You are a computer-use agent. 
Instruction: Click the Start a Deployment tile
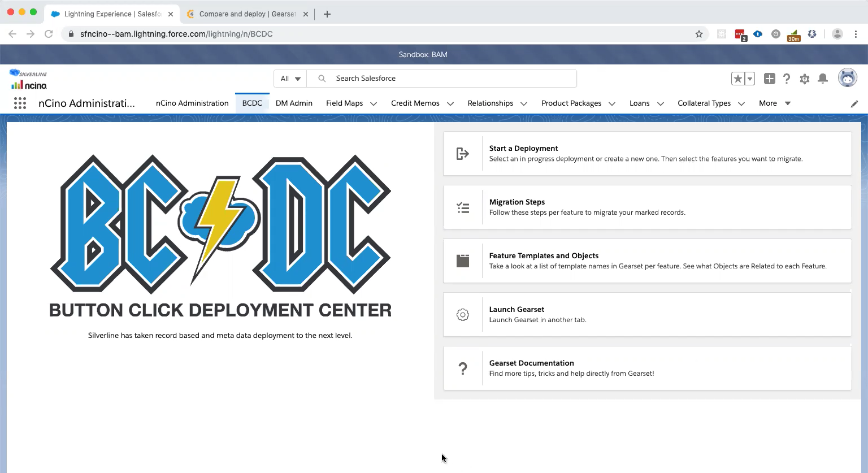(x=647, y=154)
